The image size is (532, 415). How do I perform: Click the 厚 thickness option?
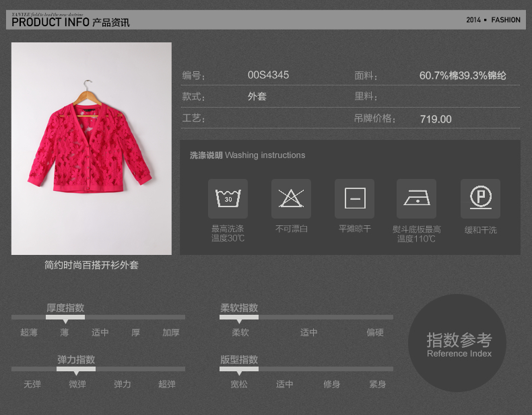tap(136, 332)
